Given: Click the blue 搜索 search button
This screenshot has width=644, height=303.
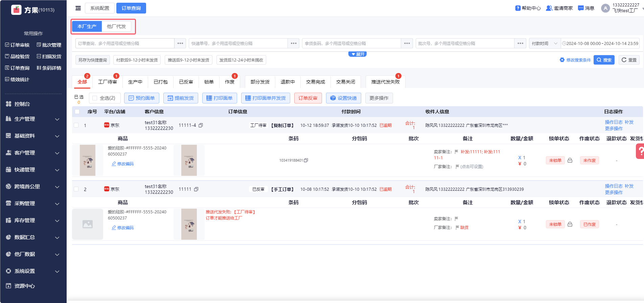Looking at the screenshot, I should tap(604, 60).
